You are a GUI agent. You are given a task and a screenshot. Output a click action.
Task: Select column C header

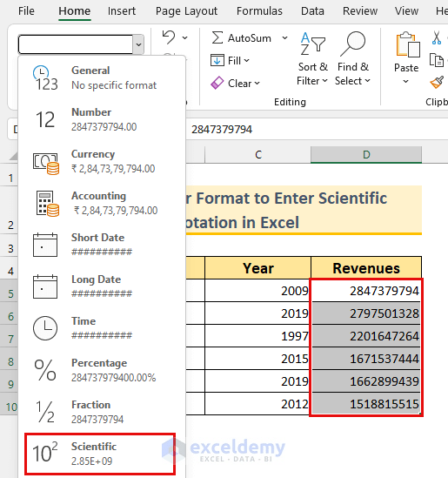[258, 155]
